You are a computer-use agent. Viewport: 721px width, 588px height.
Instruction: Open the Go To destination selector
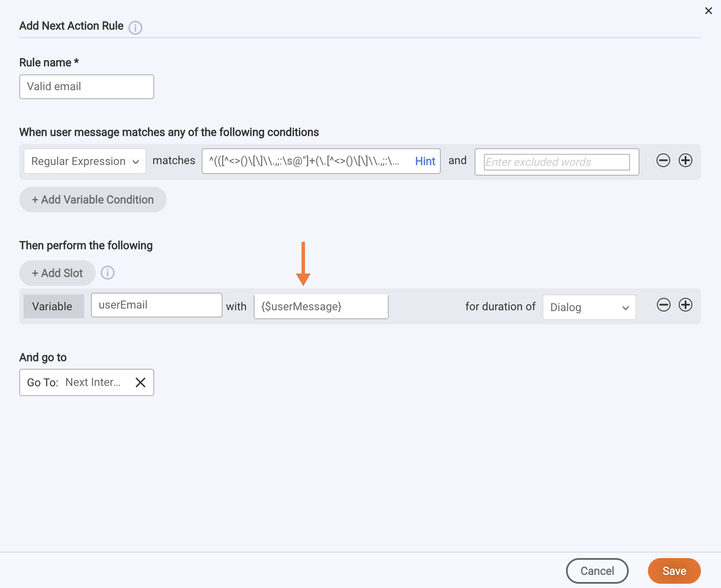[x=87, y=382]
